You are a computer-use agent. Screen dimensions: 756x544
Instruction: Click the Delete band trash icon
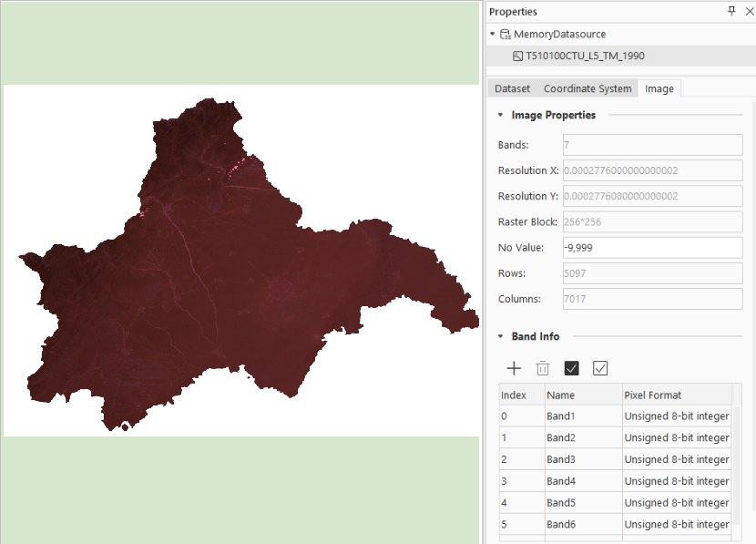[543, 368]
